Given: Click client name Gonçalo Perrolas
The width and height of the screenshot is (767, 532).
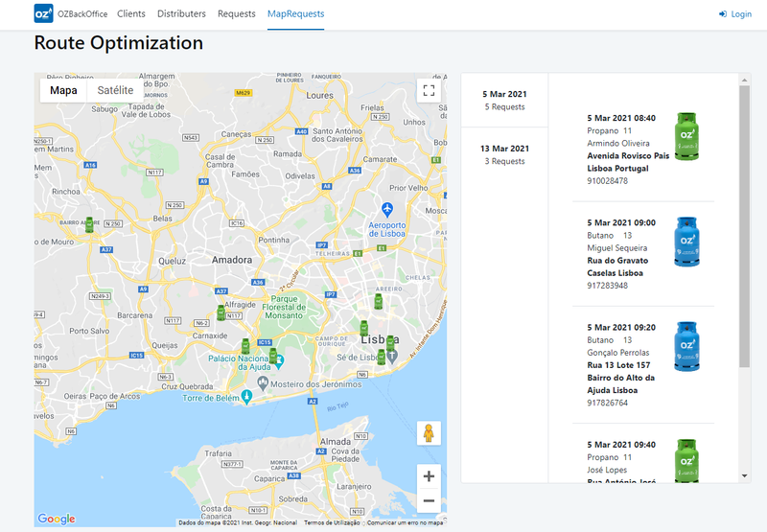Looking at the screenshot, I should click(x=618, y=353).
